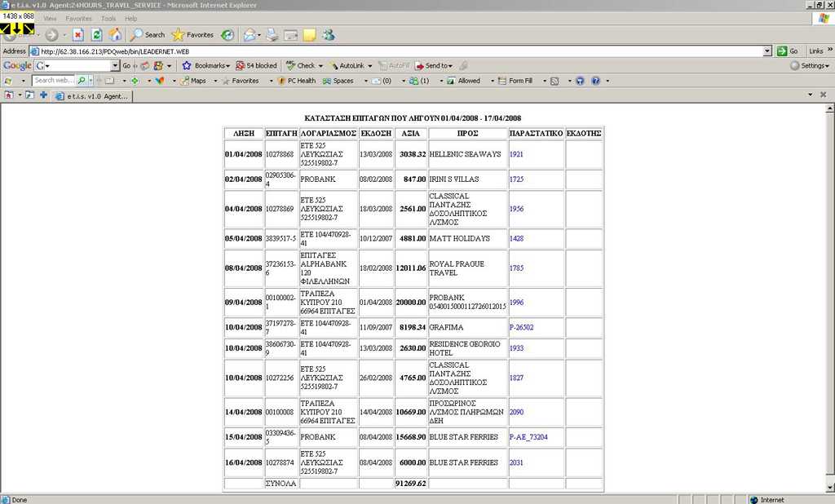Click the page scrollbar up arrow
Screen dimensions: 835x504
[x=829, y=108]
